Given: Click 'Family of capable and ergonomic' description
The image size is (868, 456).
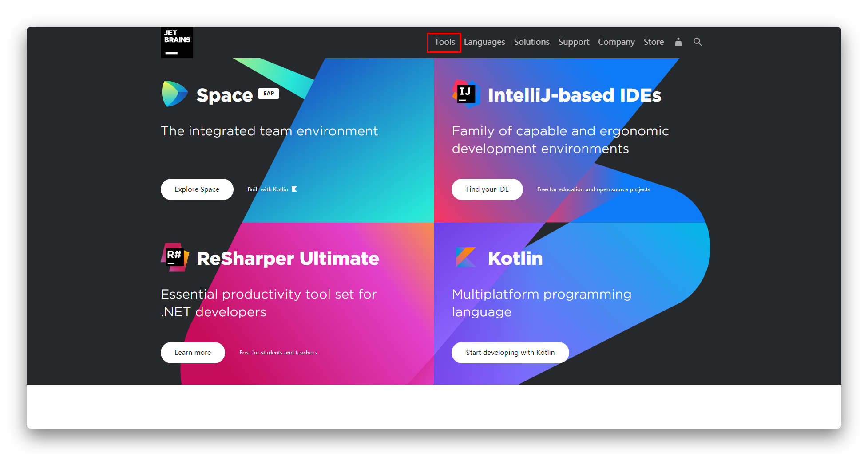Looking at the screenshot, I should [560, 140].
